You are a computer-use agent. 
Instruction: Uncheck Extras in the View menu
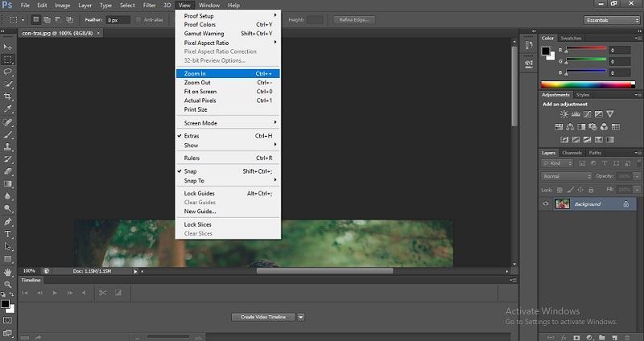click(x=228, y=136)
